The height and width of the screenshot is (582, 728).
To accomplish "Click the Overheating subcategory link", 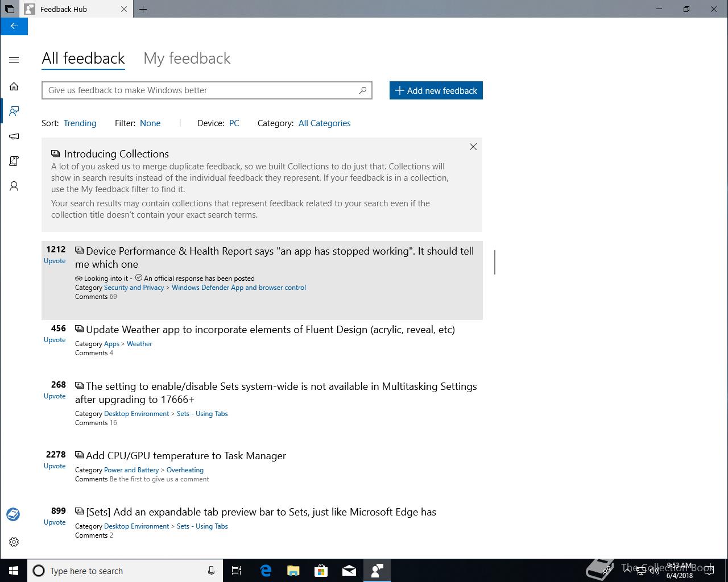I will 185,470.
